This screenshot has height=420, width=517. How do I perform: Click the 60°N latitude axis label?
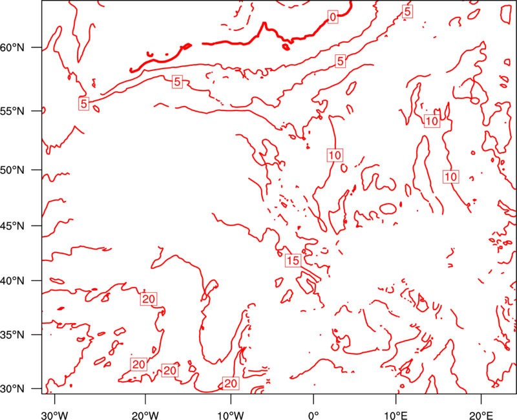(x=12, y=47)
